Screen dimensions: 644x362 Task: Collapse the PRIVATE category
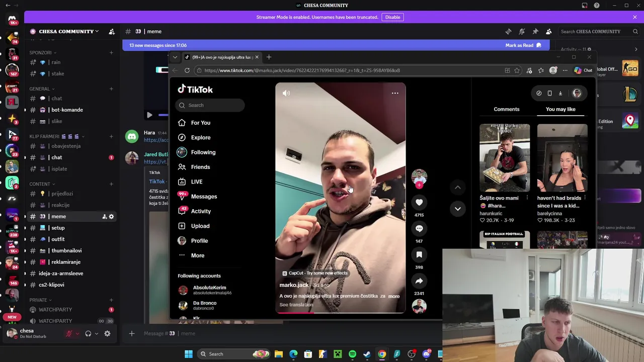40,300
